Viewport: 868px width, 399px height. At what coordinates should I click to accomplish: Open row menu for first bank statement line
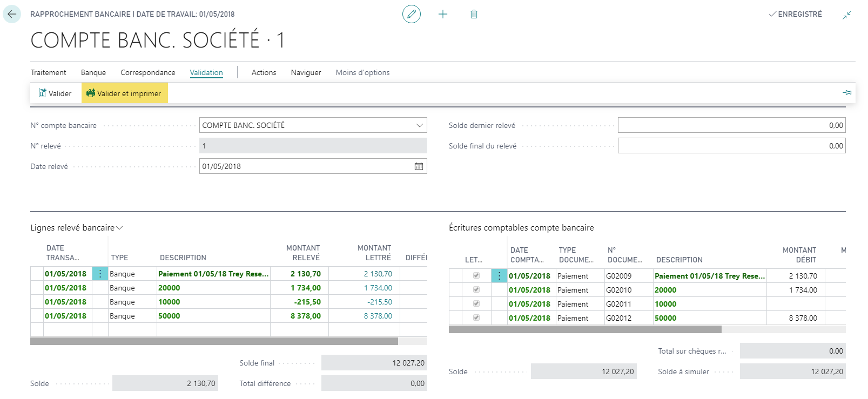[x=100, y=274]
